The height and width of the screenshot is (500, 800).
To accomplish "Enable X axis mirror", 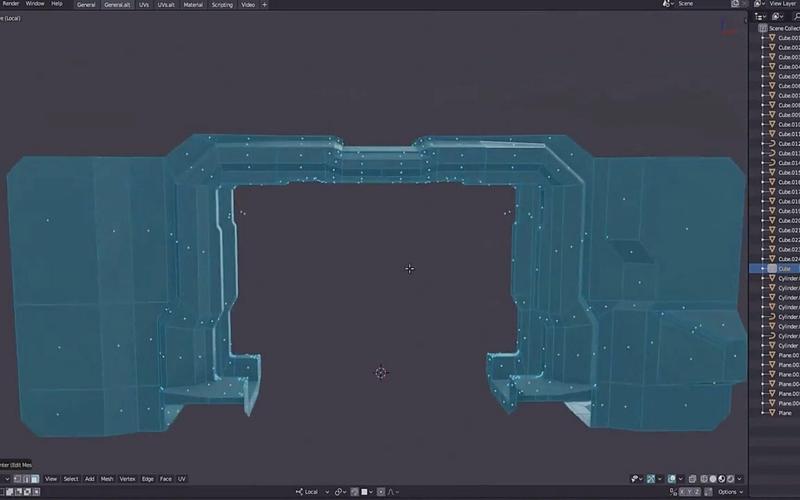I will 682,492.
